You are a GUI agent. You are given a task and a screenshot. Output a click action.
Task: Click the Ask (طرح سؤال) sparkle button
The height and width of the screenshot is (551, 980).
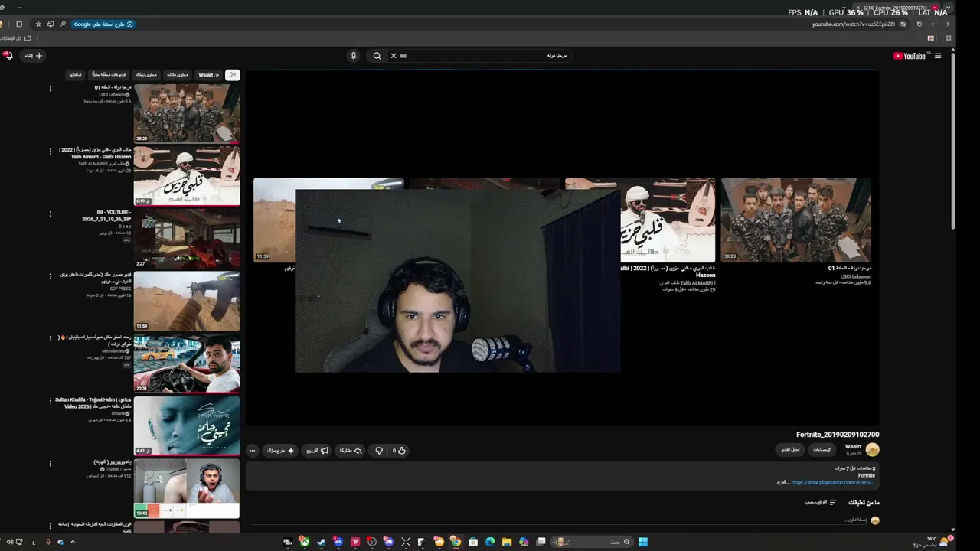[x=279, y=451]
